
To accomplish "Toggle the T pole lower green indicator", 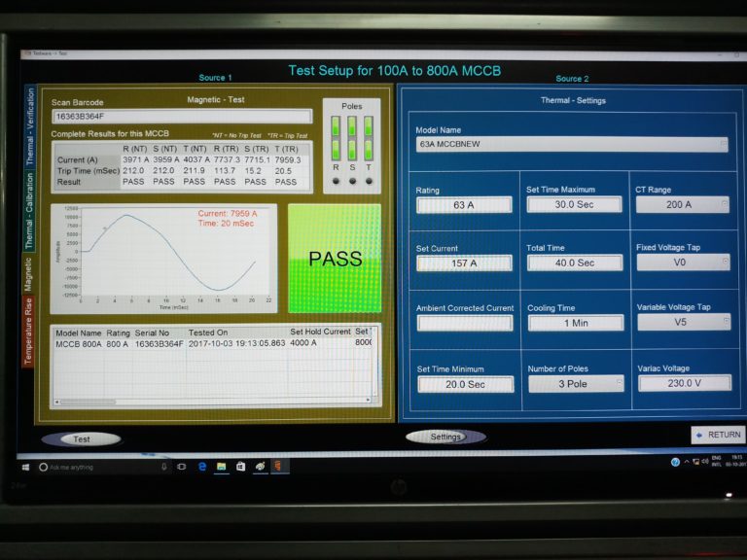I will (x=369, y=150).
